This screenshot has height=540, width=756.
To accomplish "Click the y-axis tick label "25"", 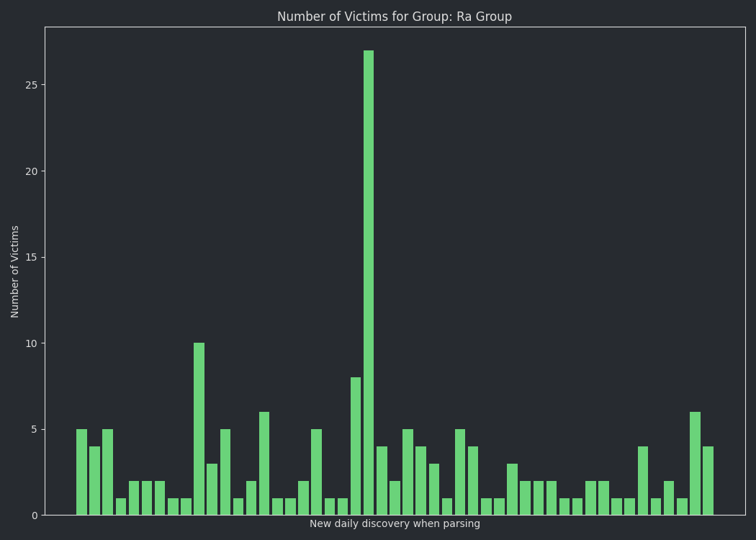I will click(x=32, y=85).
